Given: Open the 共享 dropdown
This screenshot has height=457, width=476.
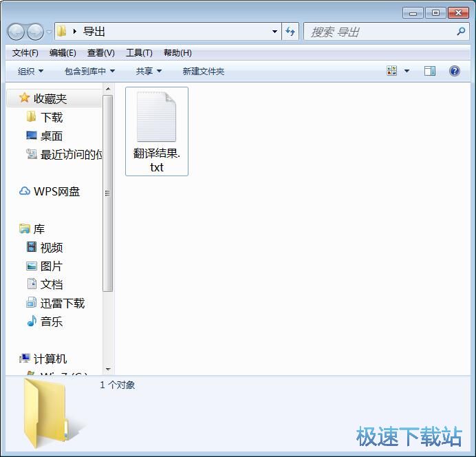Looking at the screenshot, I should (149, 72).
